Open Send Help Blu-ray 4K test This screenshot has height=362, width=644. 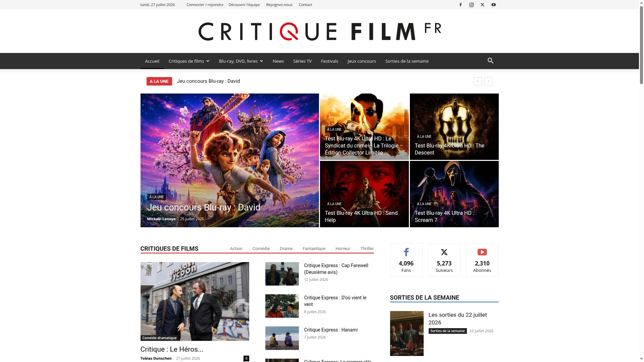[x=361, y=217]
